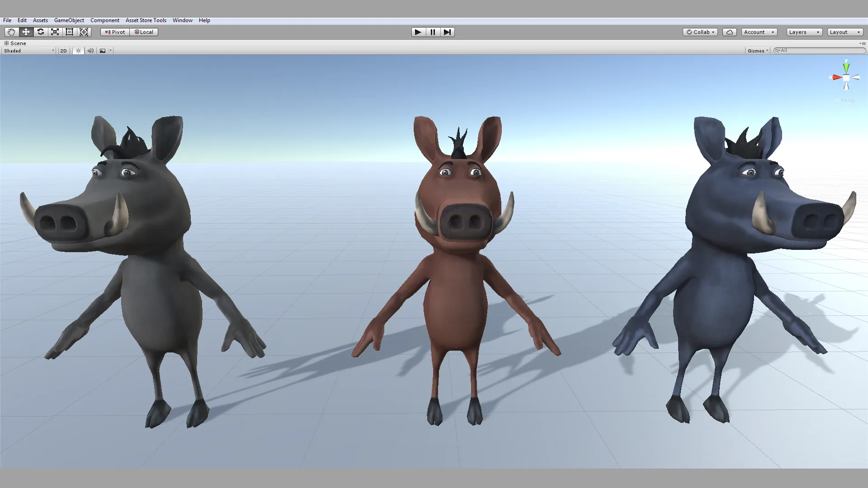Expand the scene effects dropdown arrow
This screenshot has width=868, height=488.
(110, 51)
